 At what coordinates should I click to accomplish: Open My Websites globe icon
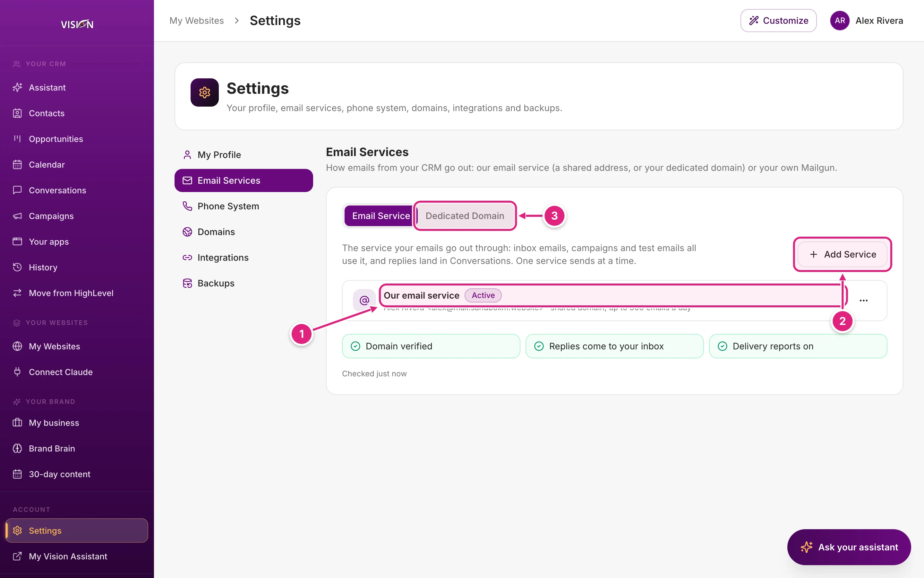coord(17,346)
